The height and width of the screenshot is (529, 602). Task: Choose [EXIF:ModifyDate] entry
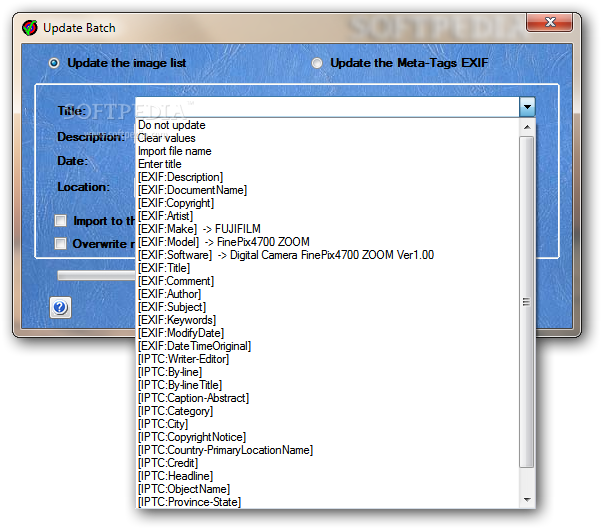328,333
